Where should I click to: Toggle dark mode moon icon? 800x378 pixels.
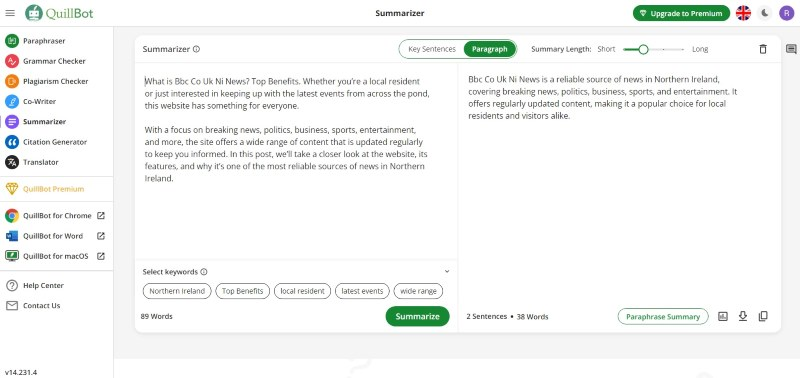(764, 13)
